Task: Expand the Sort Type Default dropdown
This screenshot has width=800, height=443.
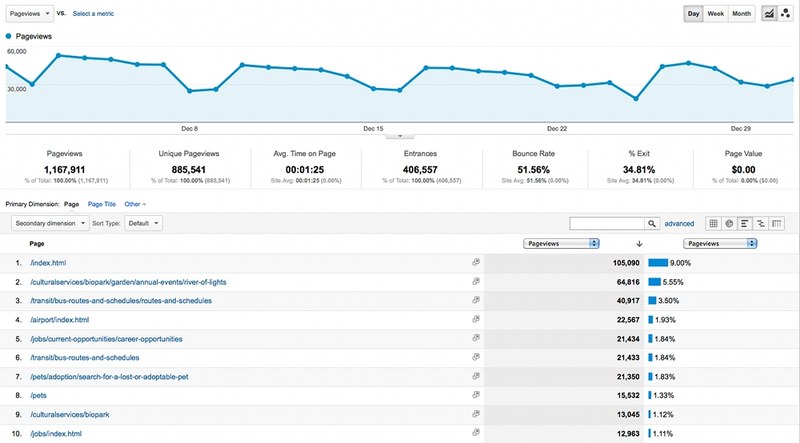Action: click(x=144, y=224)
